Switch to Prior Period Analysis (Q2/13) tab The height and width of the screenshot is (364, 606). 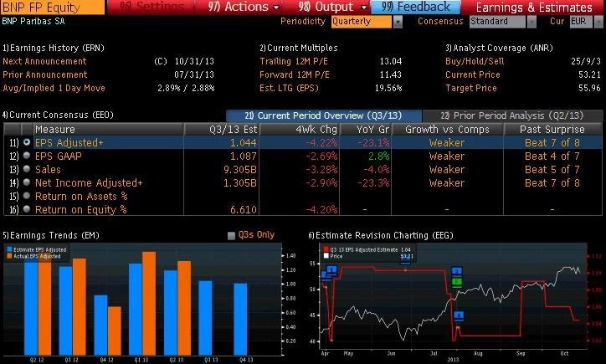point(512,115)
